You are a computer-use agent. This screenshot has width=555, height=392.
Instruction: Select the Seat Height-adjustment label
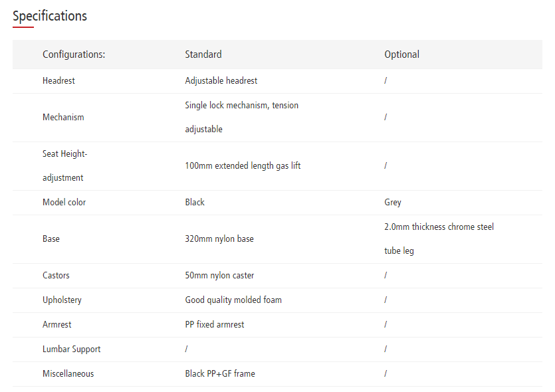pos(64,165)
